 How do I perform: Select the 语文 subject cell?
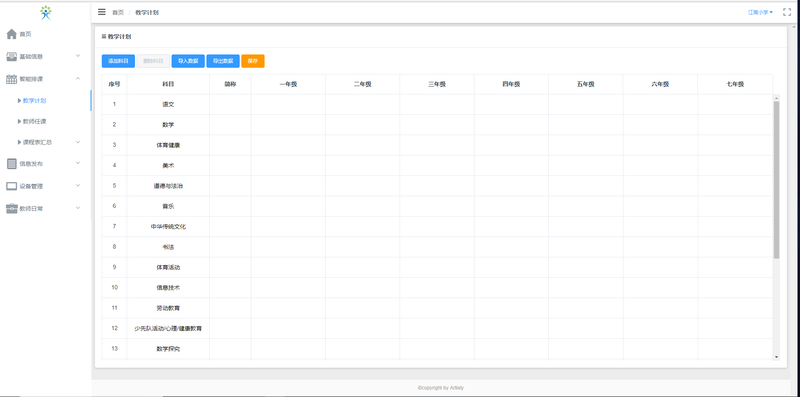168,104
